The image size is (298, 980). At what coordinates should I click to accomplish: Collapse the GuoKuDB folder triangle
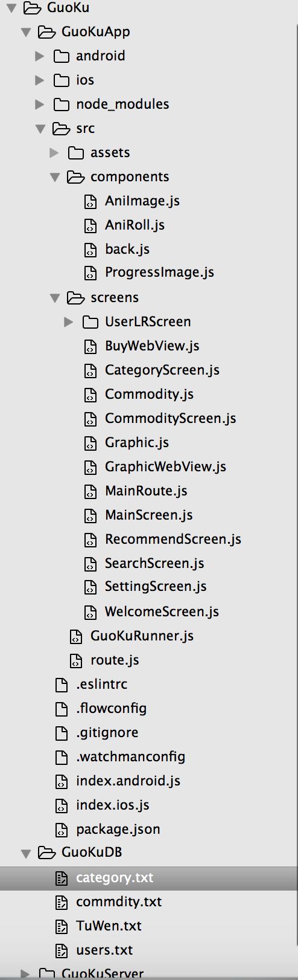pyautogui.click(x=26, y=854)
